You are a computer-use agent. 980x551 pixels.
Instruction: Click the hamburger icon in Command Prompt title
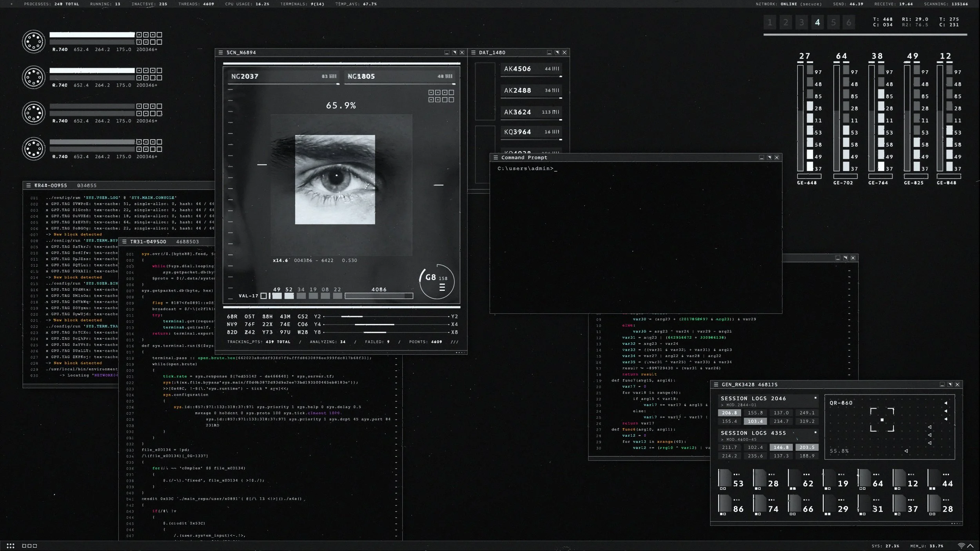click(x=495, y=158)
